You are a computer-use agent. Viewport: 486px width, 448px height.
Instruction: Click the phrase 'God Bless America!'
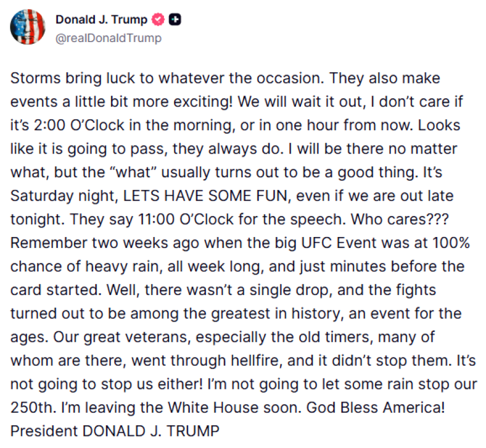point(376,408)
